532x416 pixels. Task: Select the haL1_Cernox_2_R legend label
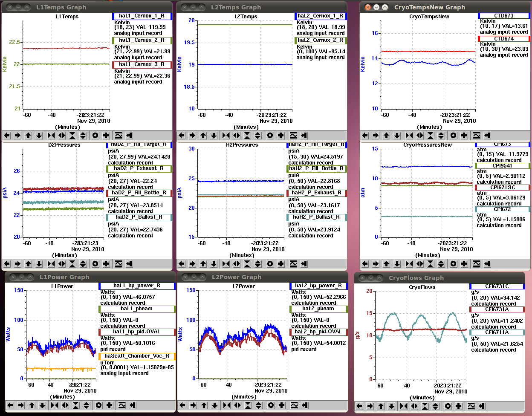[142, 40]
